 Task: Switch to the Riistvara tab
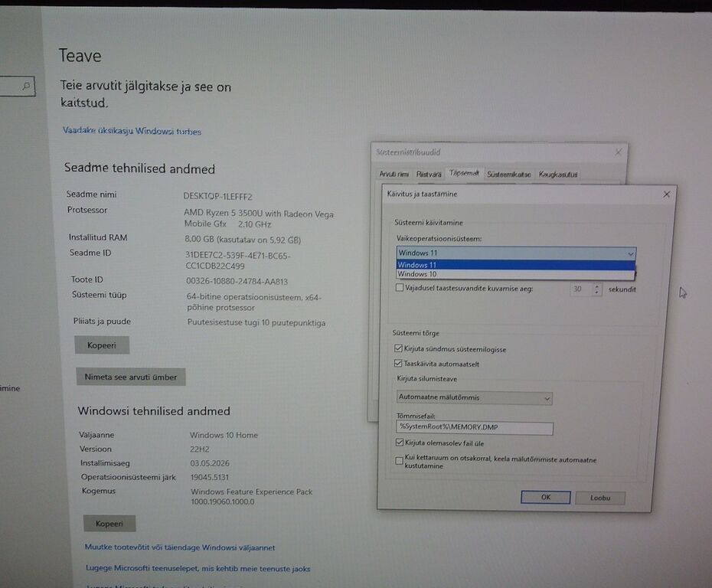click(429, 174)
